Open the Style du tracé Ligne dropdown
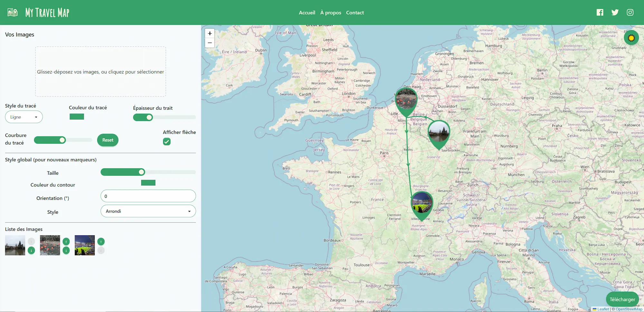The image size is (644, 312). coord(24,117)
